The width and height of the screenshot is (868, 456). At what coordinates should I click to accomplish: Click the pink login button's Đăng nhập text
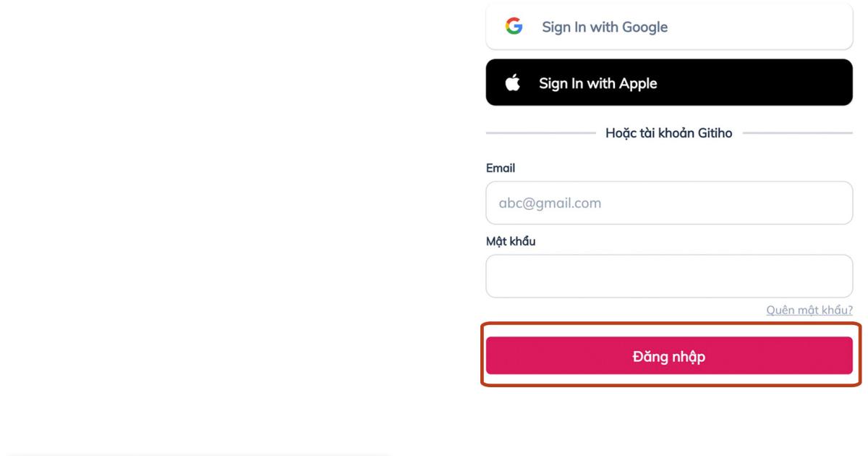[x=669, y=356]
